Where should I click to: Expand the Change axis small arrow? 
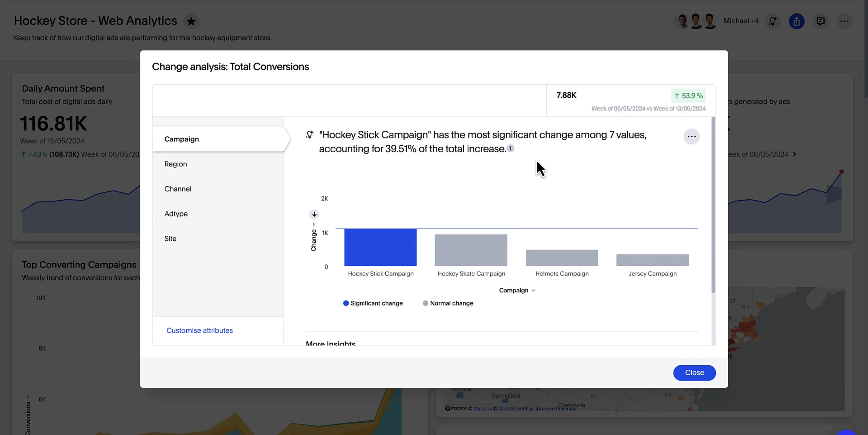(314, 224)
